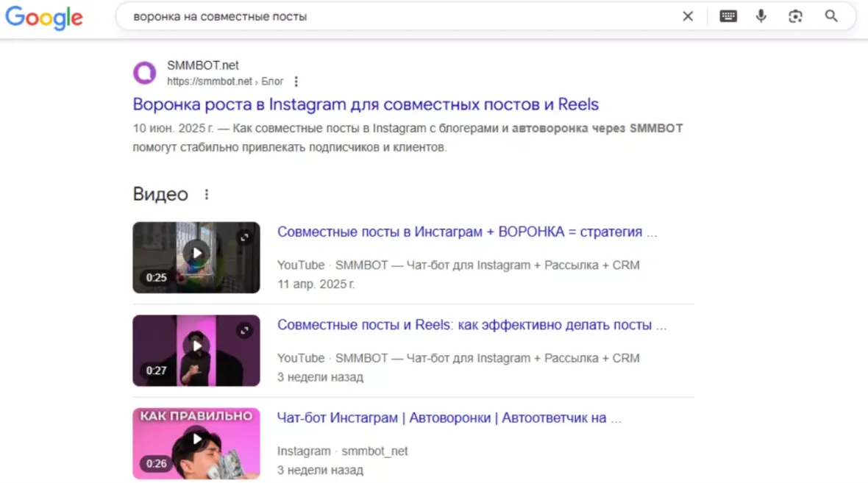868x483 pixels.
Task: Expand the 0:27 video preview icon
Action: click(245, 330)
